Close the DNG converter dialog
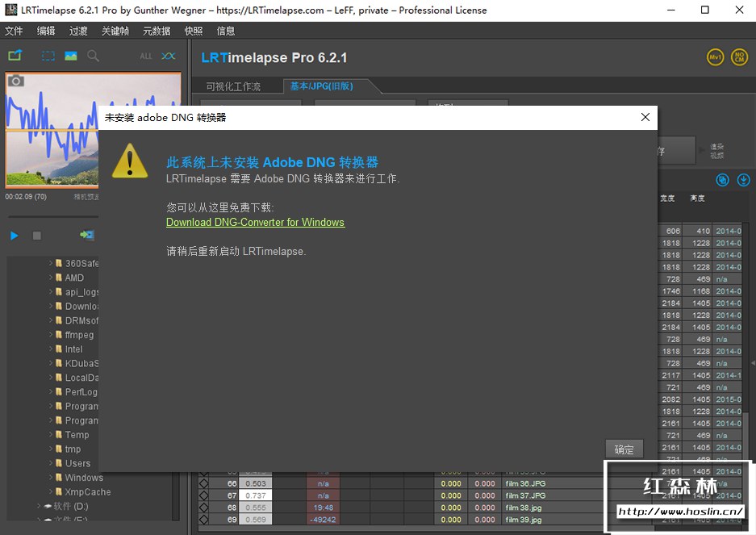This screenshot has height=535, width=756. [x=645, y=117]
